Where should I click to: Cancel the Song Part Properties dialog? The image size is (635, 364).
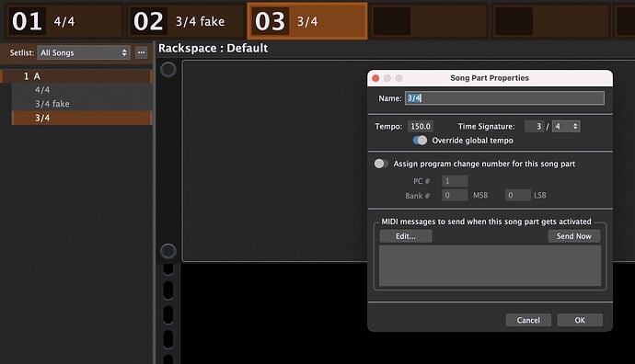pyautogui.click(x=528, y=320)
